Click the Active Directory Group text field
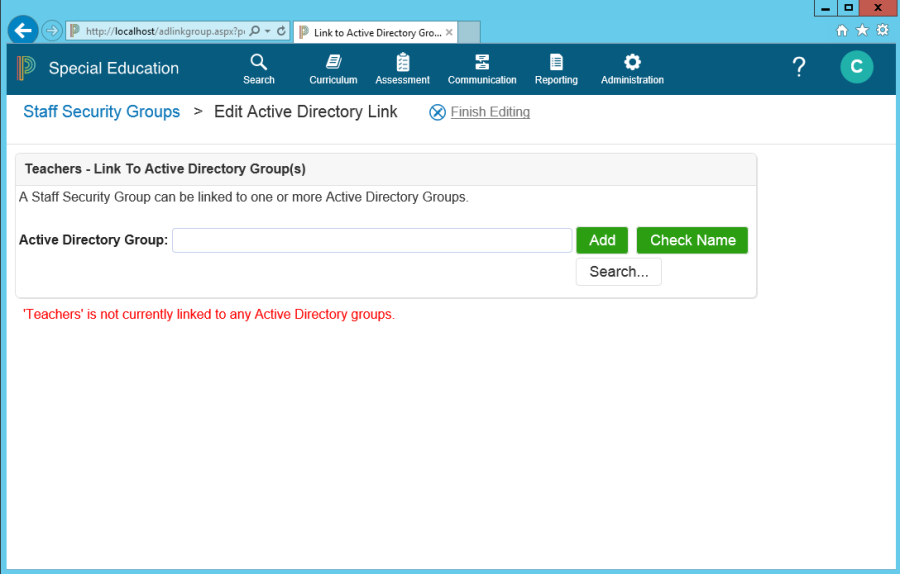The width and height of the screenshot is (900, 574). (x=371, y=240)
